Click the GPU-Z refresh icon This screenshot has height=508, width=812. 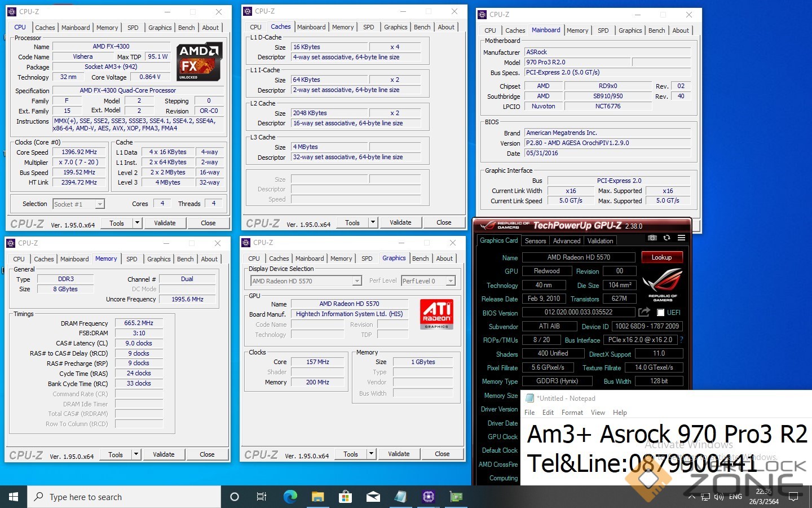[667, 238]
